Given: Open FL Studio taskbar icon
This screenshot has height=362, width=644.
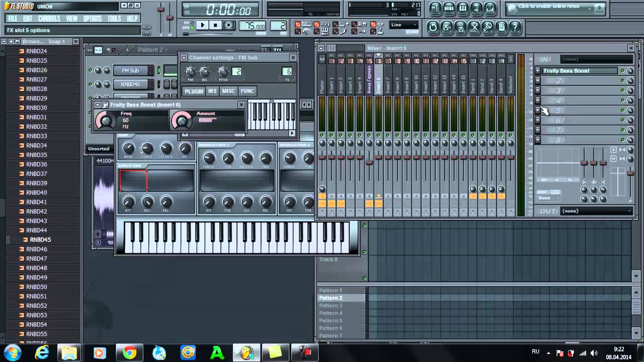Looking at the screenshot, I should 246,353.
